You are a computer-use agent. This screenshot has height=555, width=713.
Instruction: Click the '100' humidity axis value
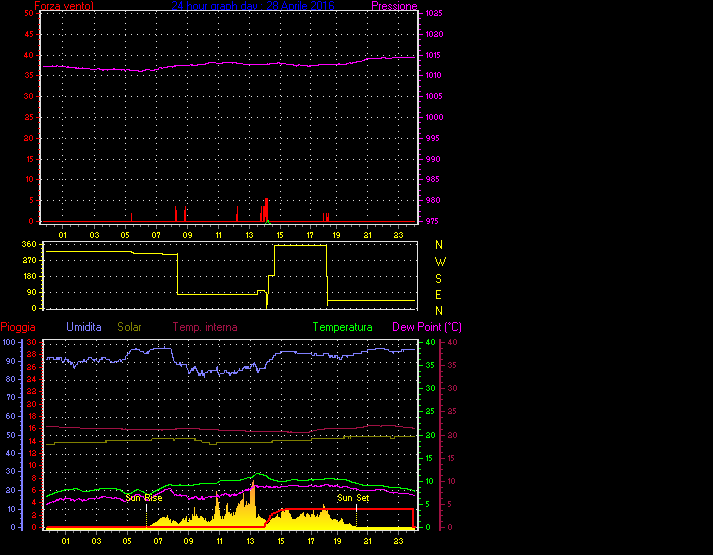point(9,342)
